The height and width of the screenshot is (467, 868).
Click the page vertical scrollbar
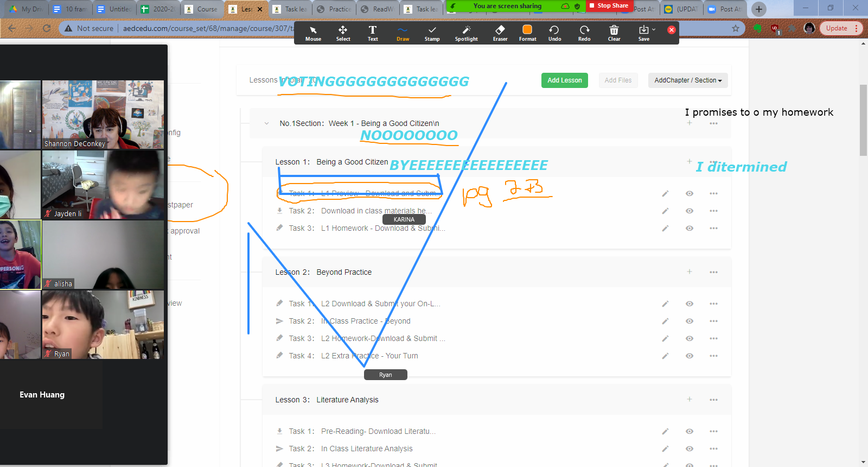864,119
